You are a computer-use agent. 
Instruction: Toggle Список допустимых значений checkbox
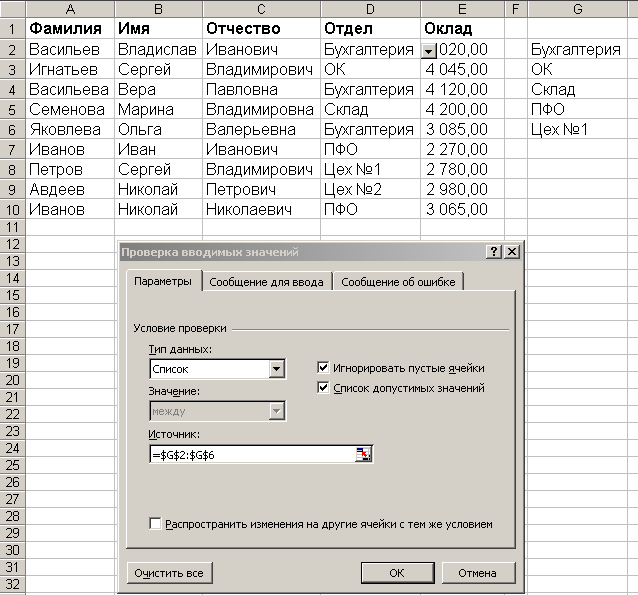click(323, 388)
